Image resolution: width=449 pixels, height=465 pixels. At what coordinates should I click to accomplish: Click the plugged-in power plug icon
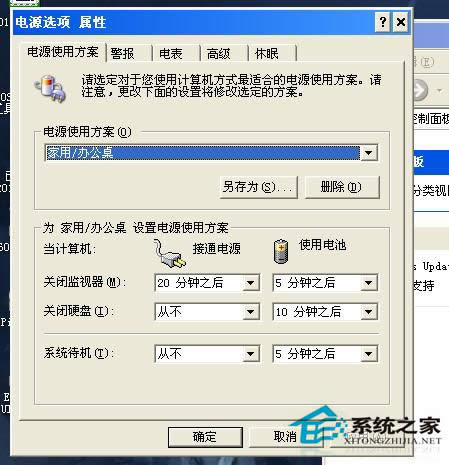[x=169, y=254]
